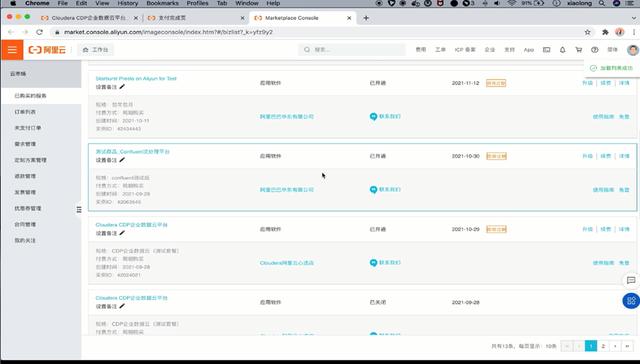The width and height of the screenshot is (640, 364).
Task: Open the View menu in menu bar
Action: point(102,3)
